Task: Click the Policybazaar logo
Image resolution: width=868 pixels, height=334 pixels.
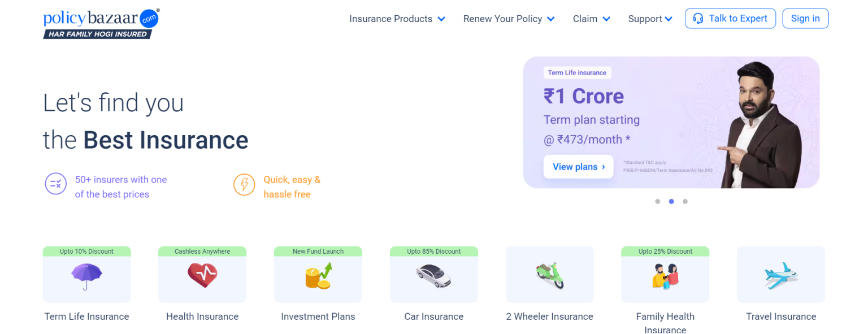Action: (97, 23)
